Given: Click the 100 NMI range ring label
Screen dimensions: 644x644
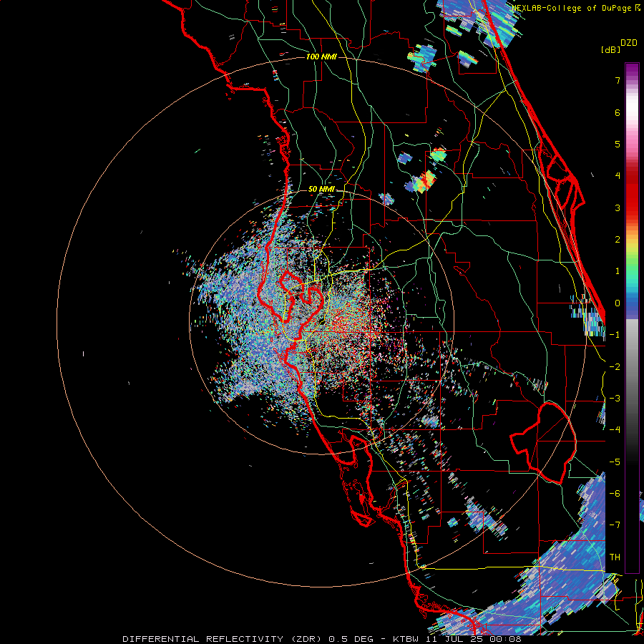Looking at the screenshot, I should (321, 57).
